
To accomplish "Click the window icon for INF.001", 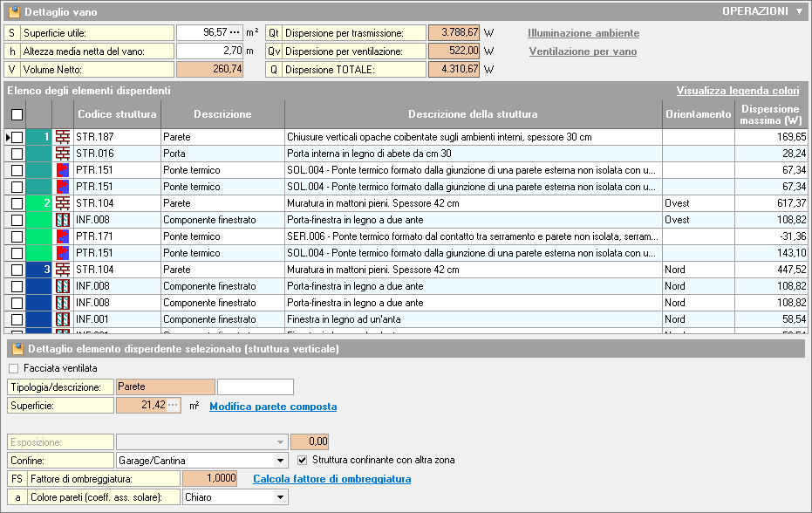I will coord(63,319).
